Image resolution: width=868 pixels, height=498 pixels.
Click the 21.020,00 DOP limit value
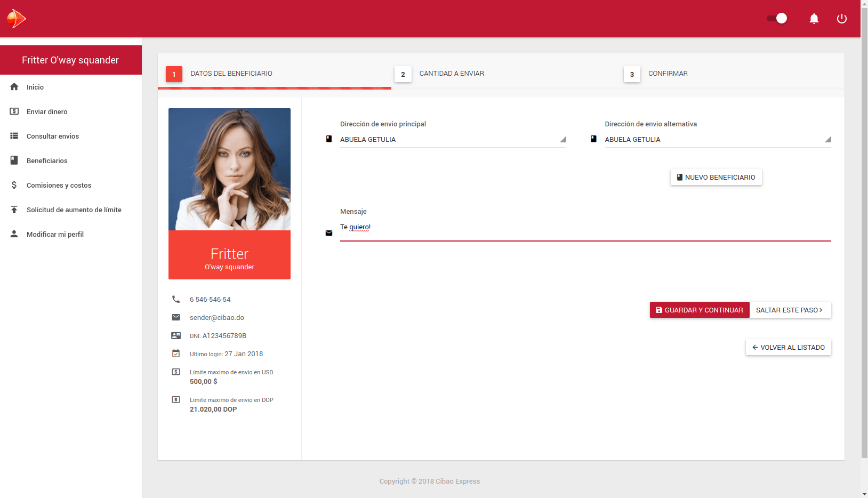pyautogui.click(x=213, y=409)
